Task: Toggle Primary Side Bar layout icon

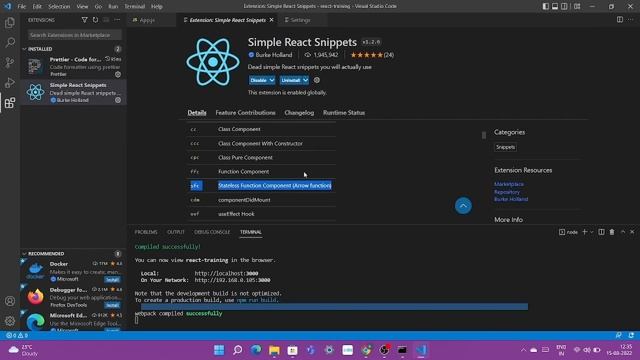Action: tap(546, 6)
